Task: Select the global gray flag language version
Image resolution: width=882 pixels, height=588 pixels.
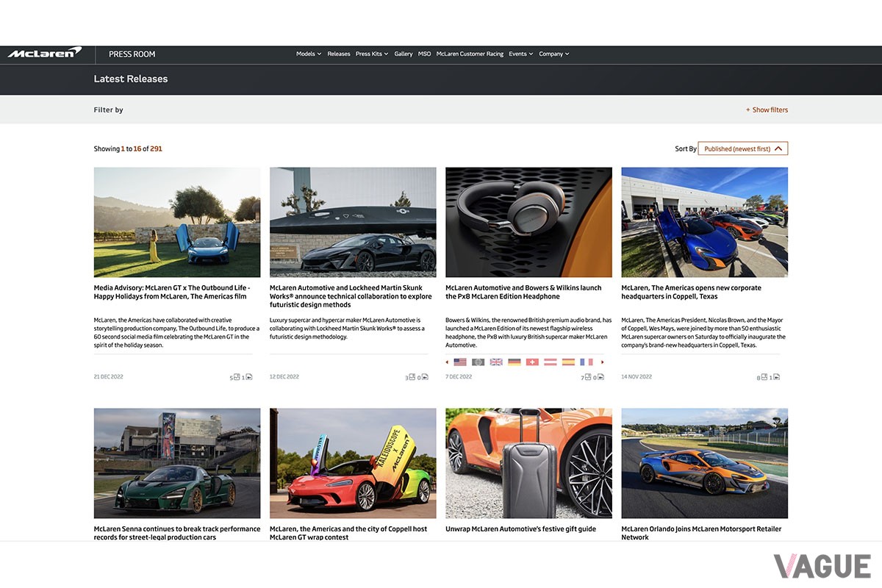Action: (x=478, y=362)
